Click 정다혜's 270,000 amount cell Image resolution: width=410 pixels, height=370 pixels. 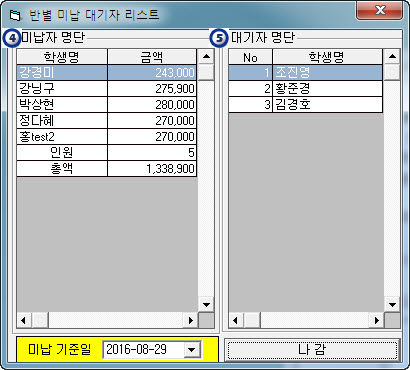coord(152,120)
